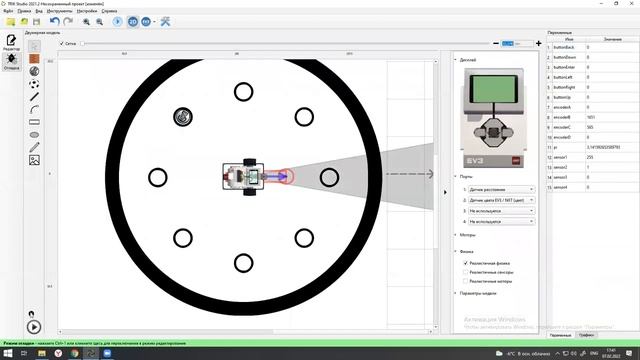Select the encoderB variable row
This screenshot has height=360, width=640.
point(593,117)
